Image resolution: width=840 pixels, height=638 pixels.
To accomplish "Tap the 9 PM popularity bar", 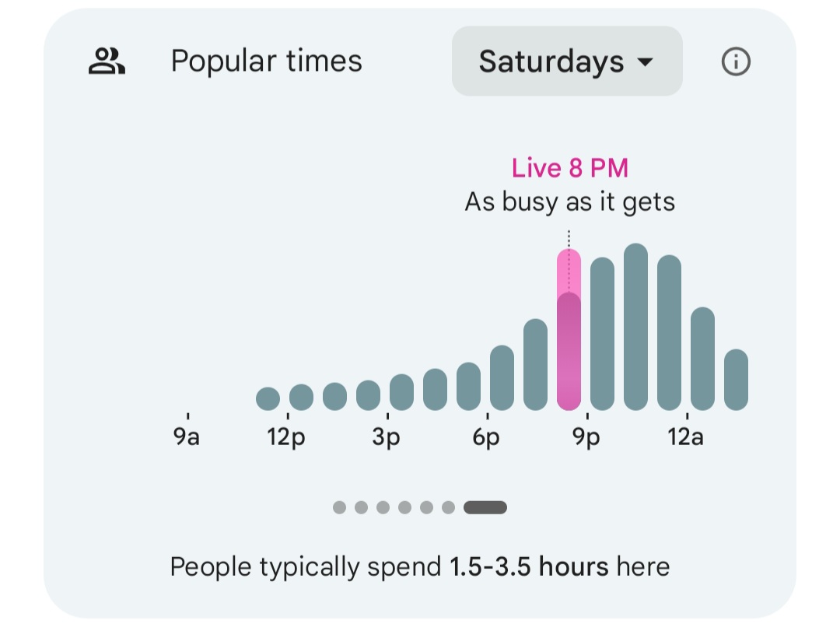I will [602, 335].
